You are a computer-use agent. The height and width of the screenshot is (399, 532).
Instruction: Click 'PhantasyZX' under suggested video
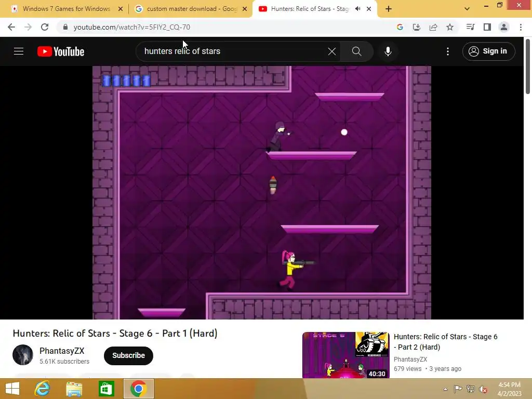[x=410, y=360]
